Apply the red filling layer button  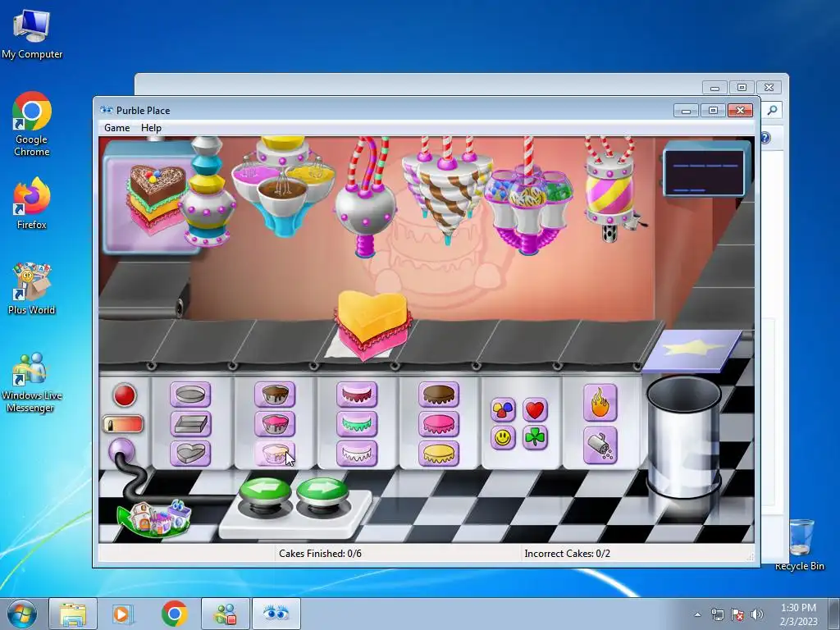pos(357,395)
